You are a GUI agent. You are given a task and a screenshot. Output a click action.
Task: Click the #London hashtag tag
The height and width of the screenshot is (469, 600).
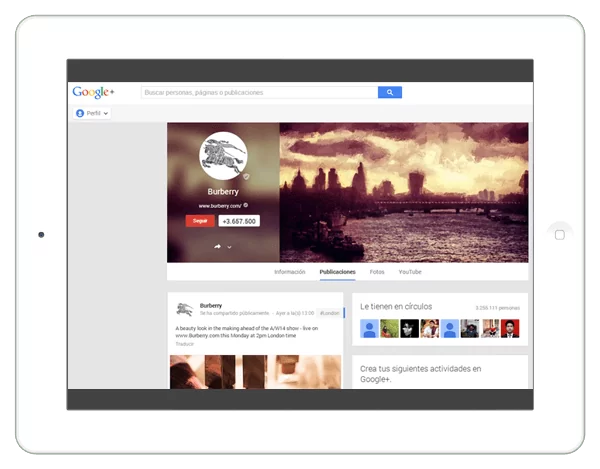(x=329, y=313)
